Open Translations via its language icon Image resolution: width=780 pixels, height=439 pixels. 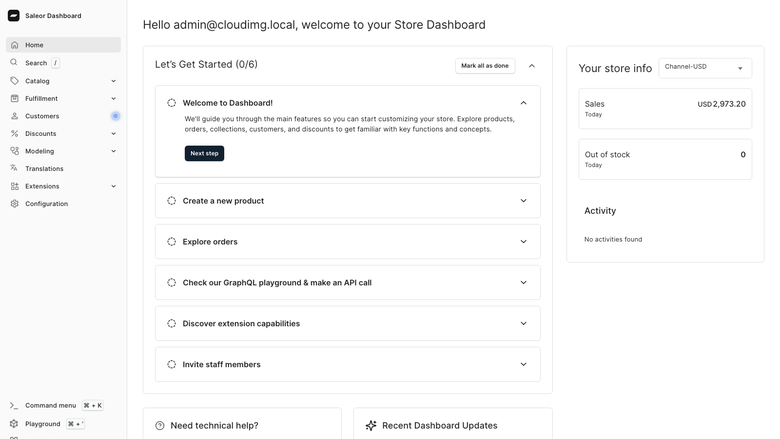coord(14,169)
